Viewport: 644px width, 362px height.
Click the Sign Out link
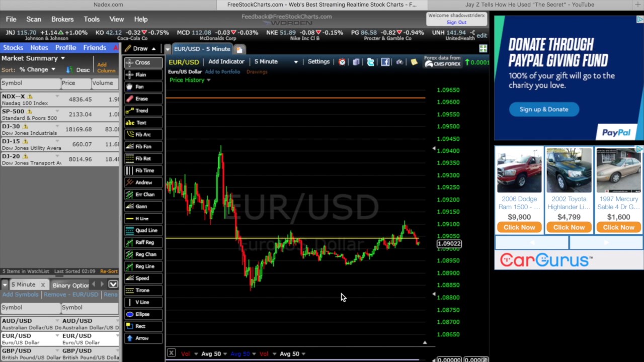point(456,23)
